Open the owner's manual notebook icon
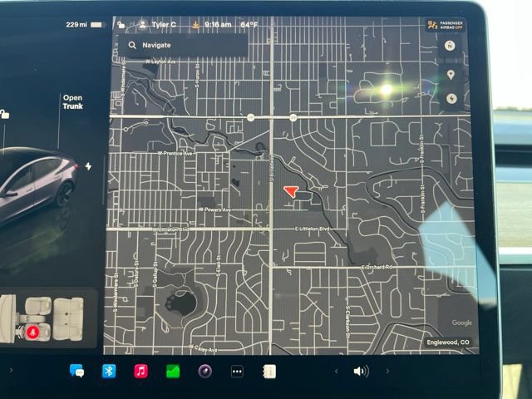 (x=269, y=372)
